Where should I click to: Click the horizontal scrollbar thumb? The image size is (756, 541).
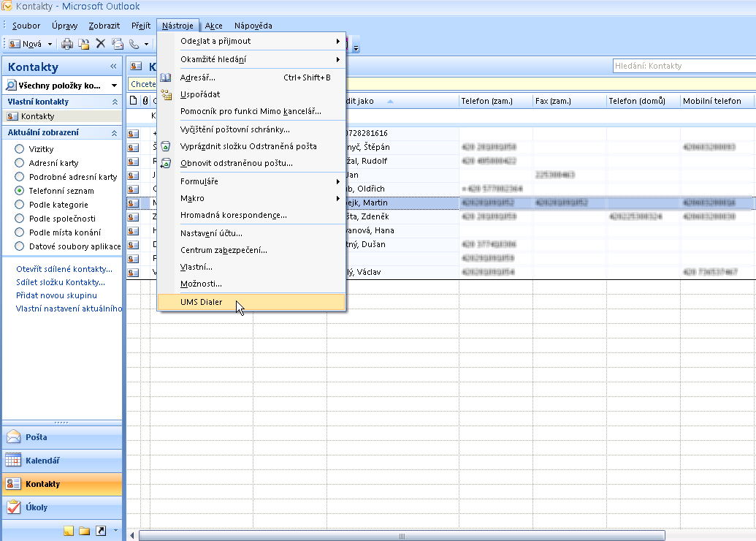(x=402, y=536)
